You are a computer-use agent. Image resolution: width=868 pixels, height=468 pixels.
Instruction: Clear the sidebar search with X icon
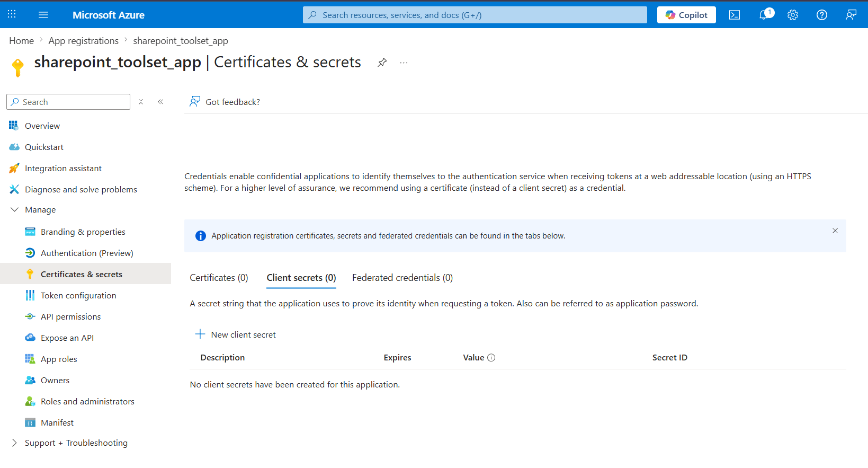(141, 102)
